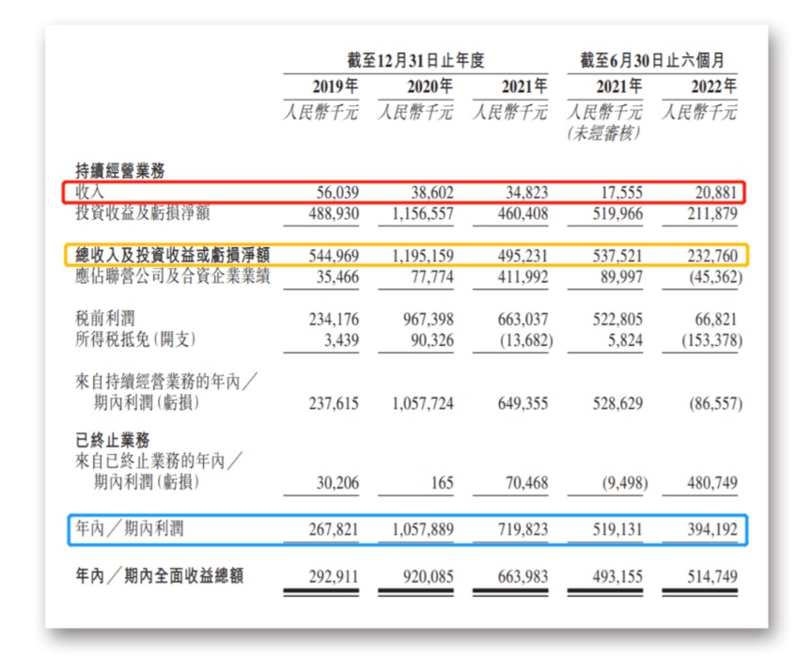812x657 pixels.
Task: Select the 已終止業務 section heading
Action: pos(113,440)
